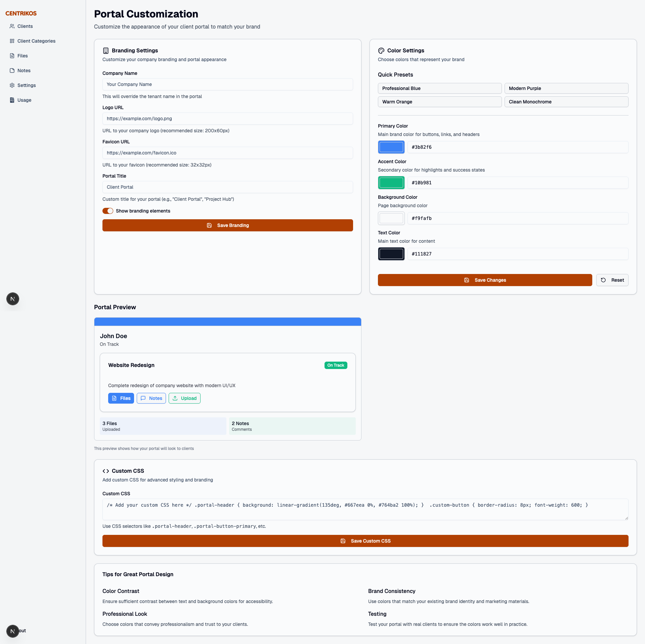Open the Background Color white swatch
This screenshot has height=644, width=645.
click(391, 218)
